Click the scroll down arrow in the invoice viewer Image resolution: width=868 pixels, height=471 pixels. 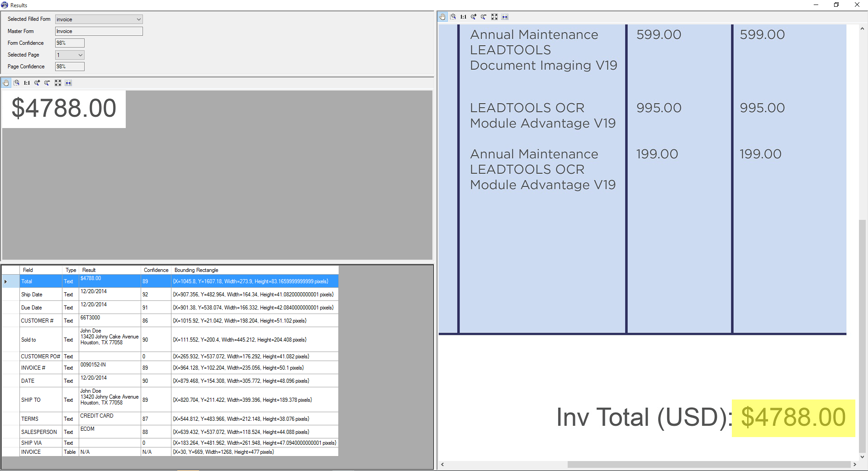coord(862,457)
